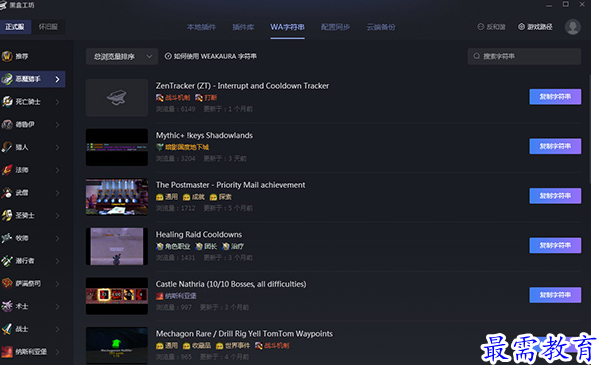Expand the 牧师 row chevron
This screenshot has height=380, width=605.
click(57, 238)
